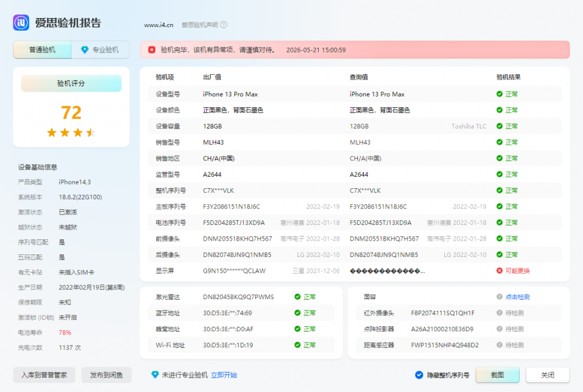583x392 pixels.
Task: Click the green check icon for 监管型号 row
Action: tap(499, 174)
